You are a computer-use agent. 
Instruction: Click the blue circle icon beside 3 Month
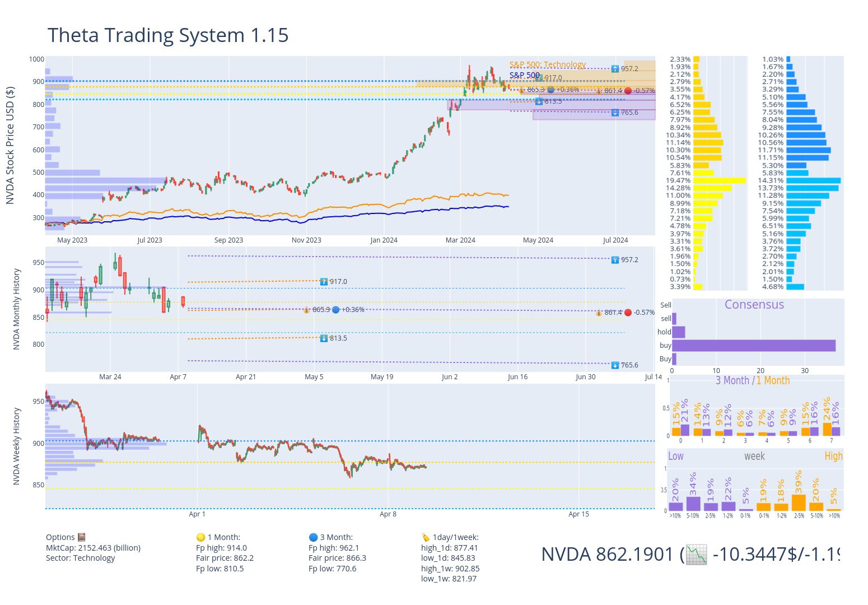pos(313,537)
